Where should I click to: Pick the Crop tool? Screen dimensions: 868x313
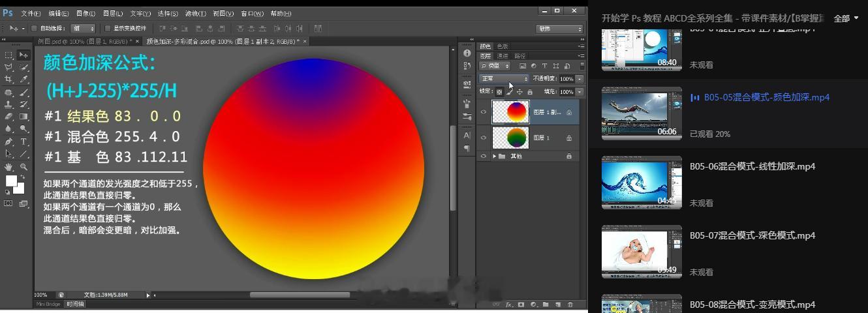coord(9,80)
